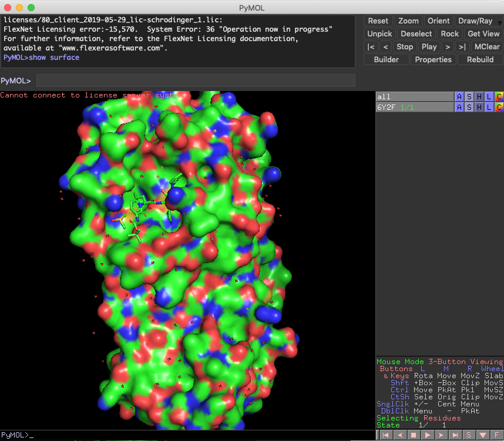The image size is (504, 441).
Task: Click the skip-to-end icon in bottom bar
Action: (x=455, y=435)
